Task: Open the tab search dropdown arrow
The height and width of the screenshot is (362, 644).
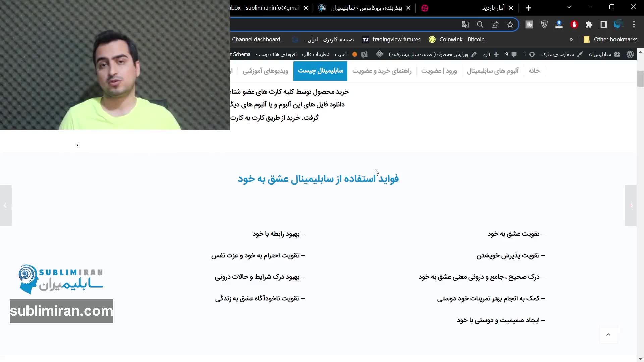Action: click(569, 7)
